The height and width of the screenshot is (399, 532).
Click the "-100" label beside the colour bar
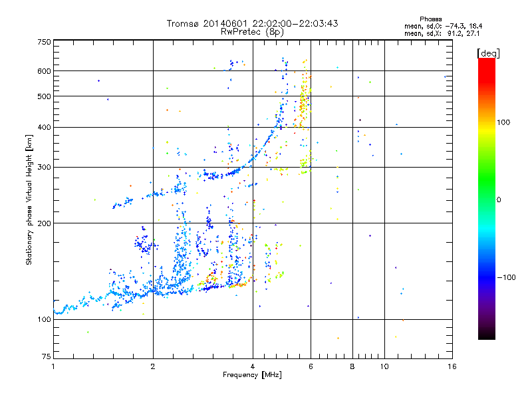pyautogui.click(x=507, y=277)
